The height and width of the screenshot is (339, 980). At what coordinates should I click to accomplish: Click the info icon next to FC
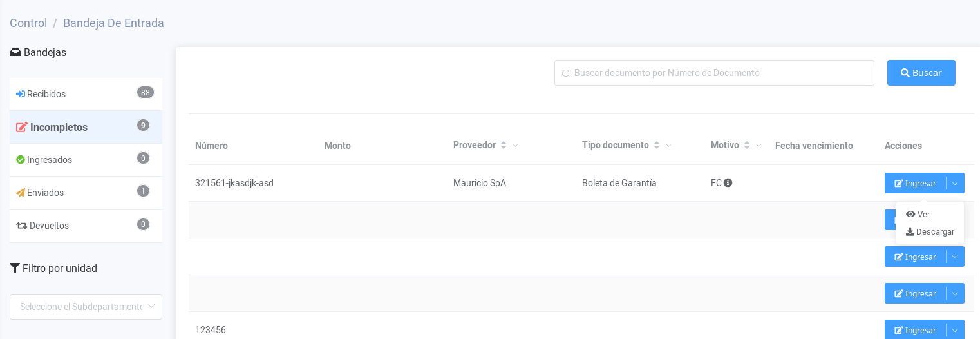click(728, 183)
